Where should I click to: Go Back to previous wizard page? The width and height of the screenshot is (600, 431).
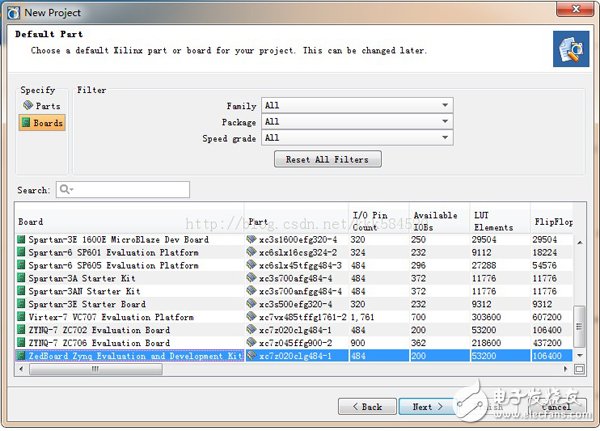366,407
